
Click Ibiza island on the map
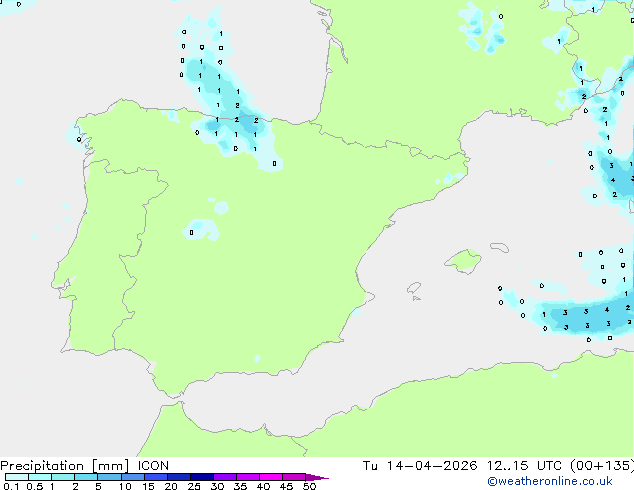(x=414, y=288)
